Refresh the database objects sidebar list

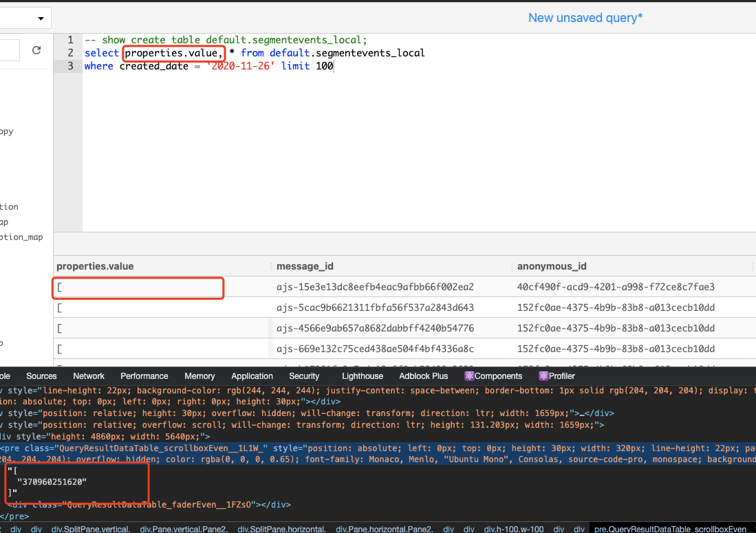pyautogui.click(x=36, y=50)
